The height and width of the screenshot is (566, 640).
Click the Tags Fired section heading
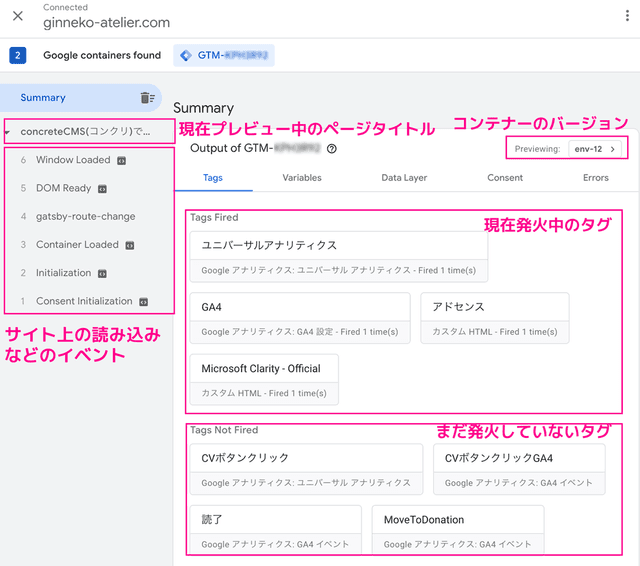(214, 218)
